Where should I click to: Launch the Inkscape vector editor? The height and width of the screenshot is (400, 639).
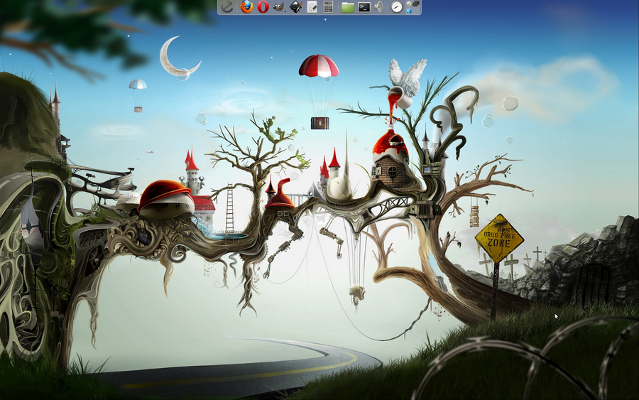[295, 7]
